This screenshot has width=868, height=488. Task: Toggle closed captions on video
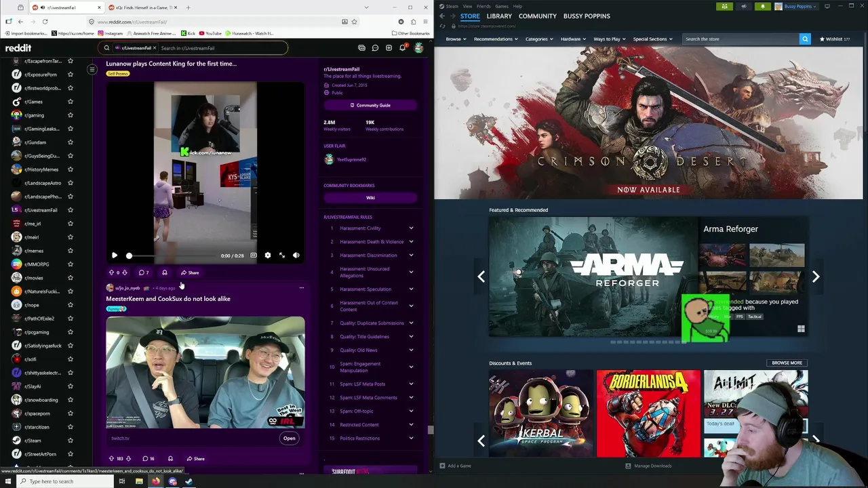(x=253, y=256)
